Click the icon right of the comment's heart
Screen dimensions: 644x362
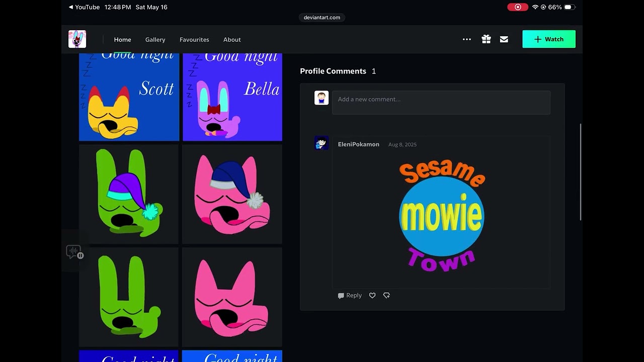point(386,296)
